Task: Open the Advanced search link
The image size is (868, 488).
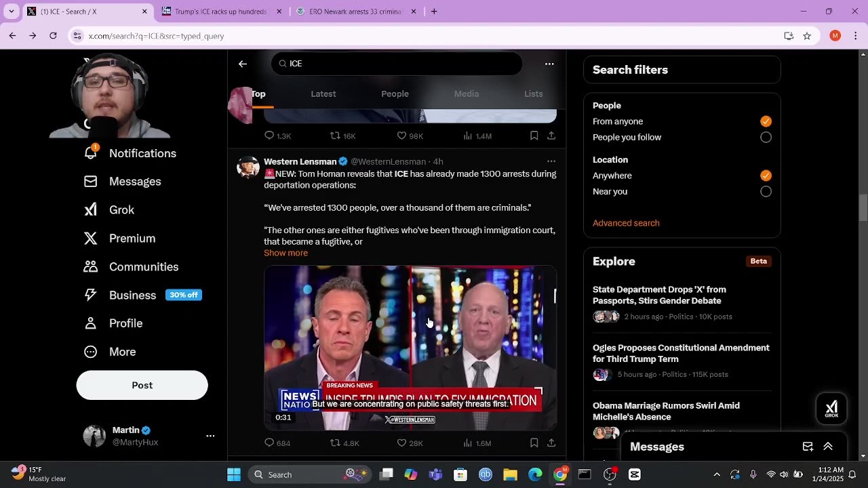Action: click(626, 223)
